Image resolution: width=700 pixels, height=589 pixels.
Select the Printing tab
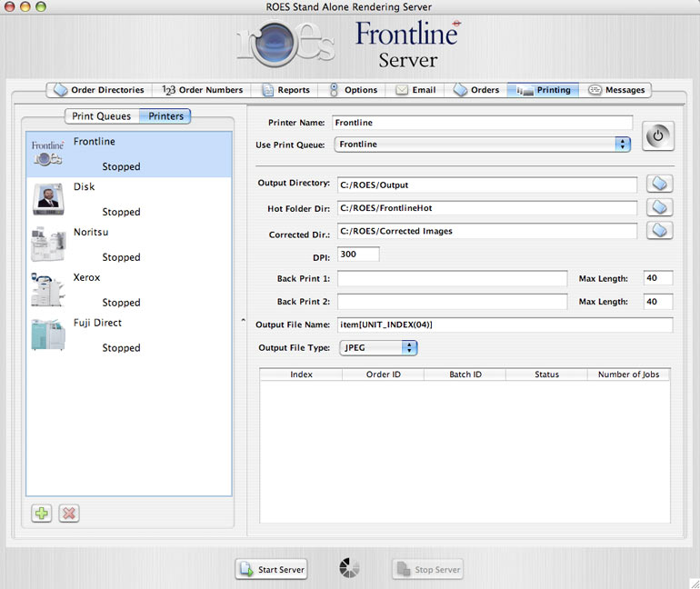pyautogui.click(x=544, y=90)
